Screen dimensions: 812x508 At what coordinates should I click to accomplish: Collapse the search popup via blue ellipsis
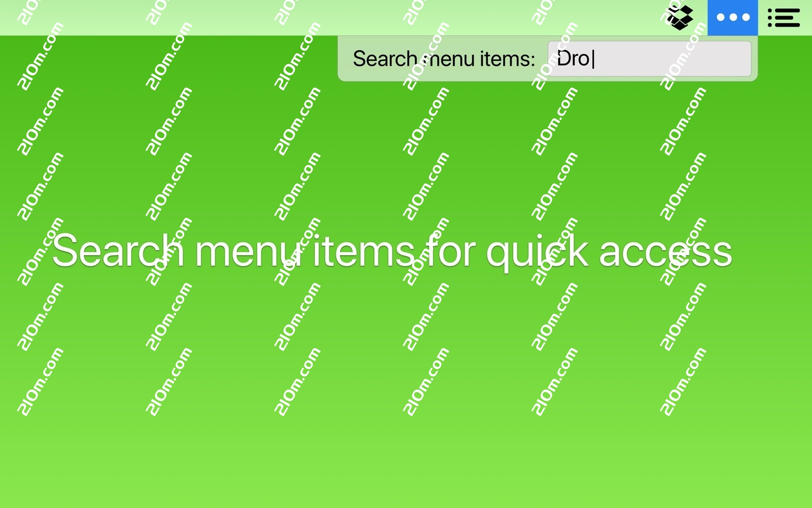732,18
